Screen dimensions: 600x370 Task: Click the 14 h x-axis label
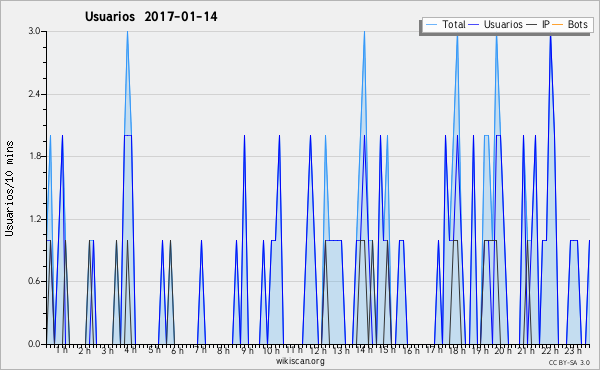pyautogui.click(x=364, y=350)
